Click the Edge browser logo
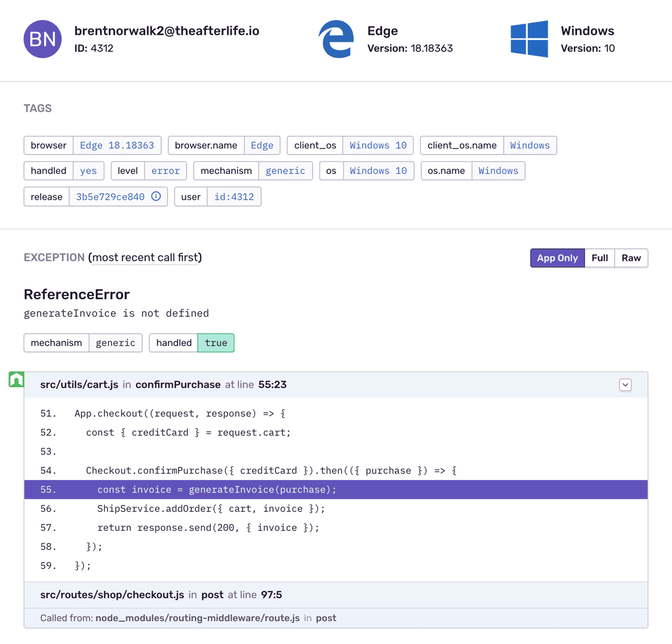672x644 pixels. (x=336, y=39)
